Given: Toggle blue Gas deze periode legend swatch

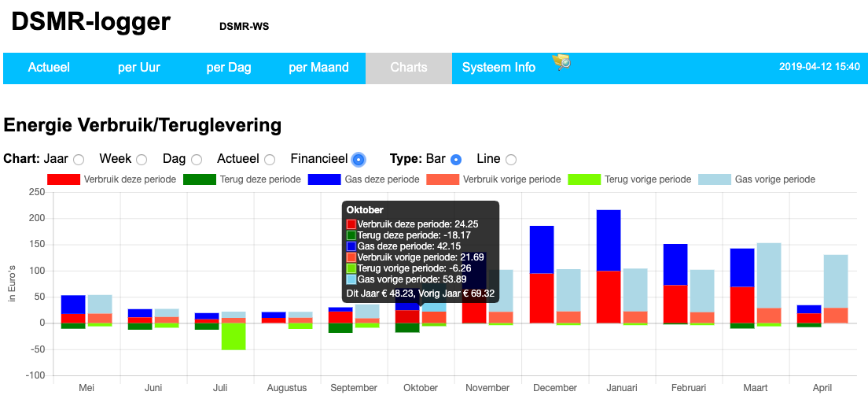Looking at the screenshot, I should tap(324, 179).
